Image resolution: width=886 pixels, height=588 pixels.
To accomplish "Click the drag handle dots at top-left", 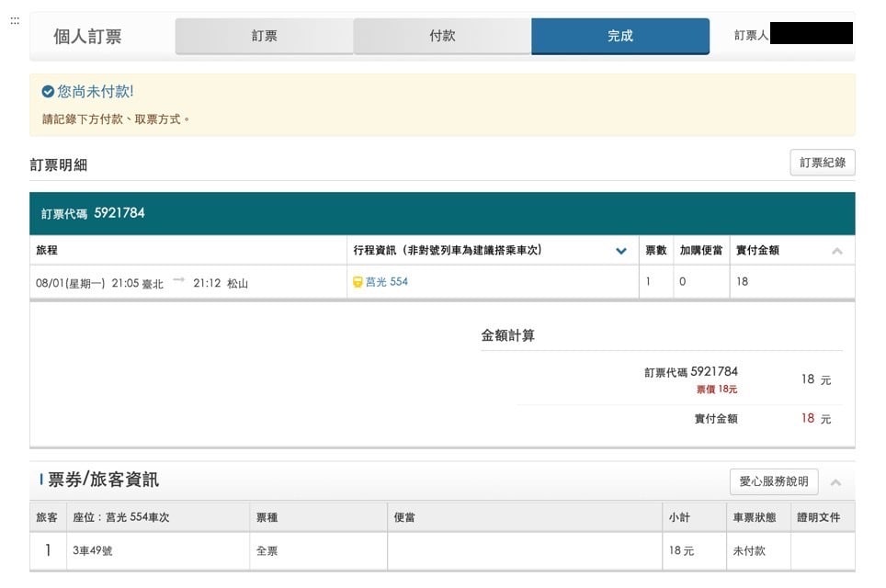I will click(15, 21).
